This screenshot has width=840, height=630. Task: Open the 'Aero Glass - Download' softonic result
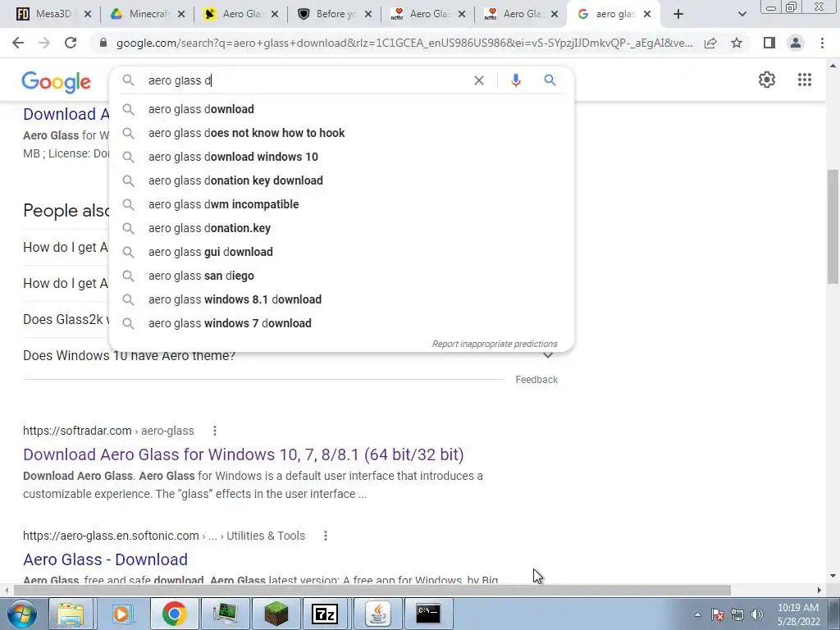click(x=106, y=559)
